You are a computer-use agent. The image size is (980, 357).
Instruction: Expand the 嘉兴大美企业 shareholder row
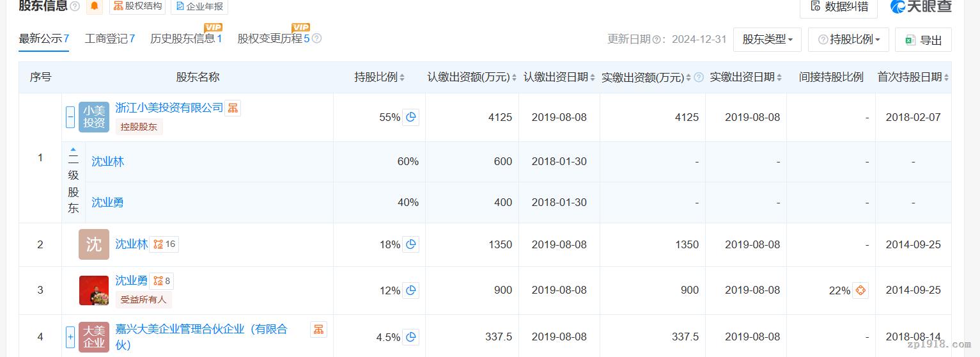(70, 337)
